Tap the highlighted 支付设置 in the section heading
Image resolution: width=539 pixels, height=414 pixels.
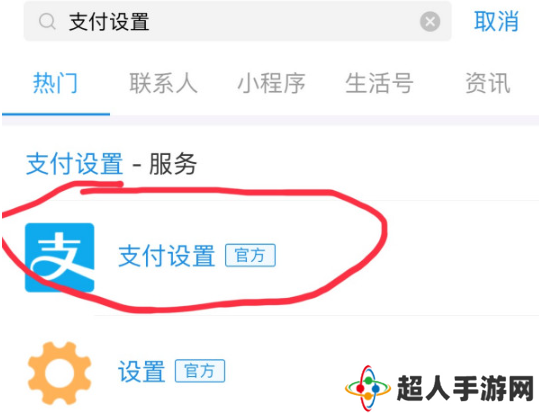tap(75, 164)
